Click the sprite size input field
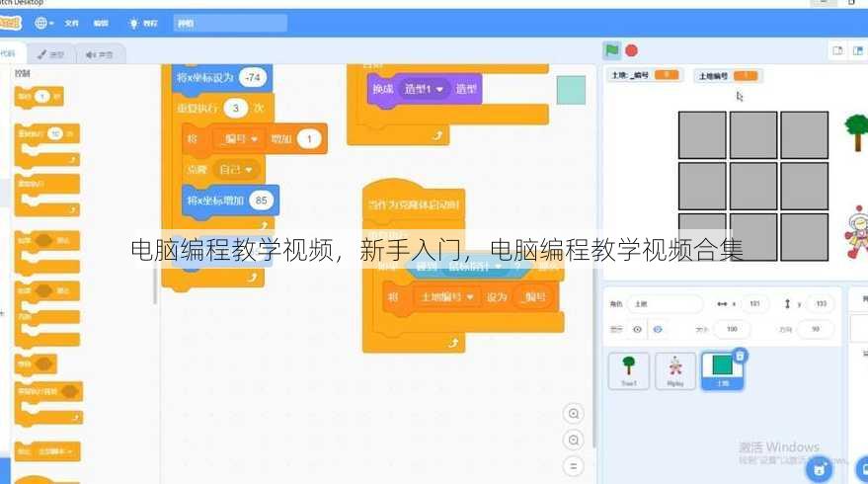 pyautogui.click(x=732, y=330)
